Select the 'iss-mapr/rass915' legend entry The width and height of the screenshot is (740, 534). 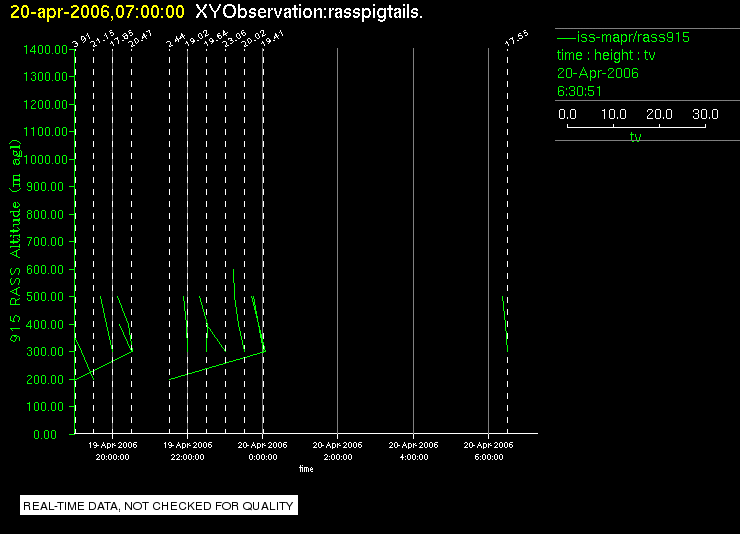(623, 37)
